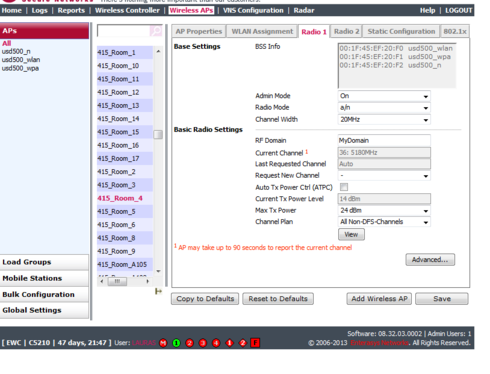This screenshot has width=490, height=374.
Task: Click the APs panel header
Action: tap(44, 31)
